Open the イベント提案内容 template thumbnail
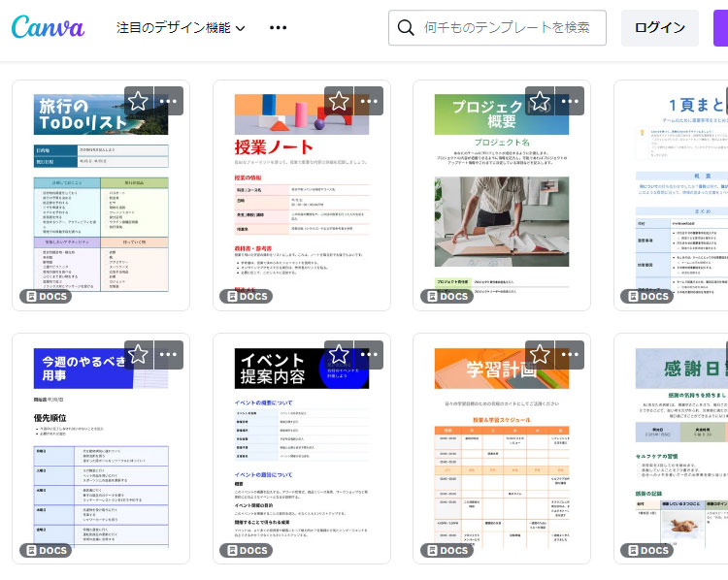The width and height of the screenshot is (728, 580). 301,449
